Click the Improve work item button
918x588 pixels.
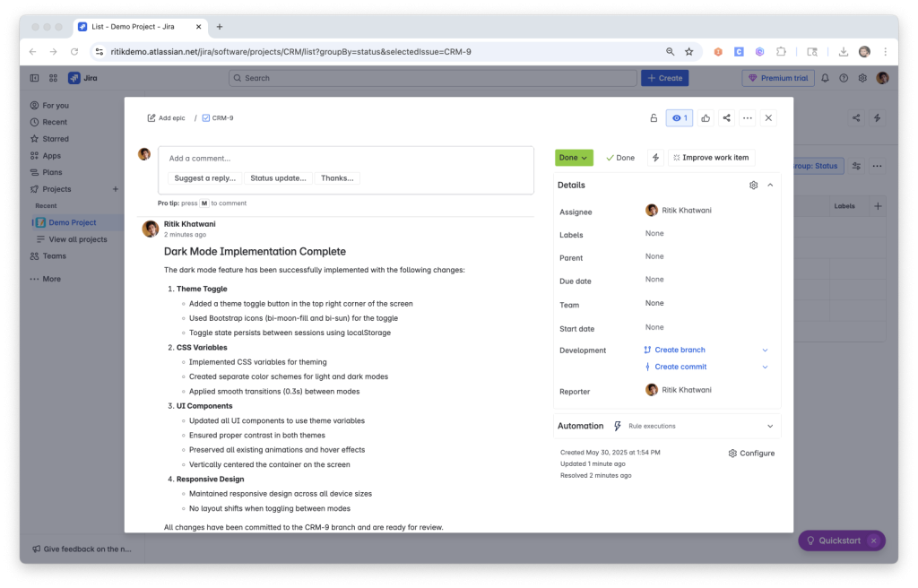[711, 157]
